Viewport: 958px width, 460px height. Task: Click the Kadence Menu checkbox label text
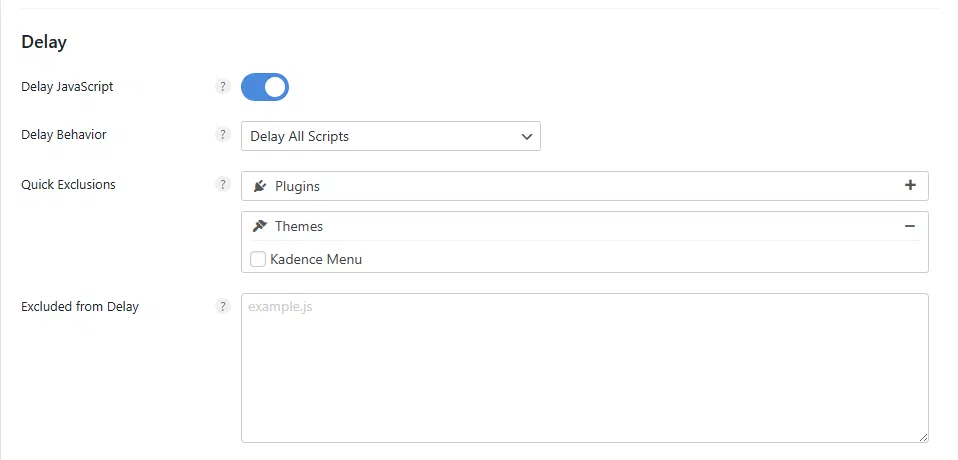pyautogui.click(x=316, y=259)
